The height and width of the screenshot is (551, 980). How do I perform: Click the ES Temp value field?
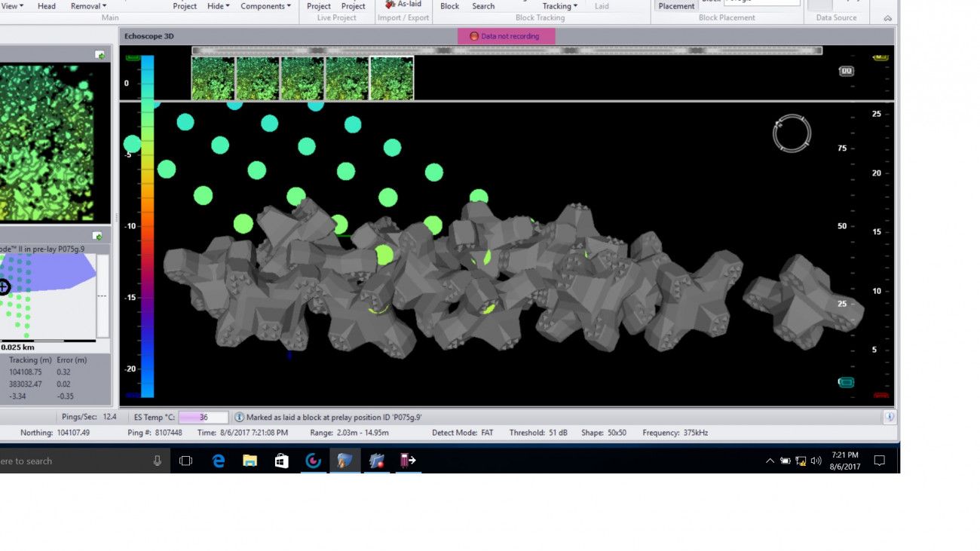click(x=204, y=417)
